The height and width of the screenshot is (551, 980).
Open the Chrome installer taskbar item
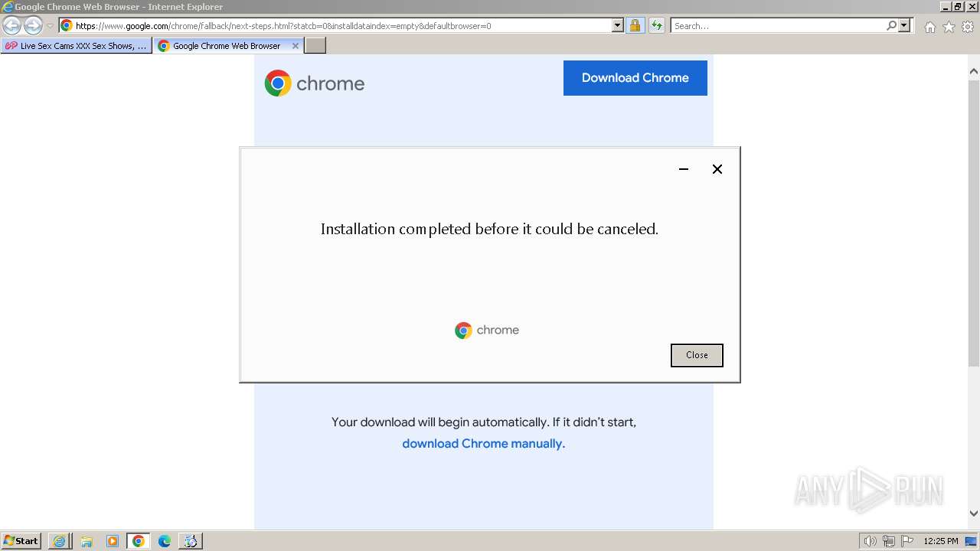pos(191,541)
